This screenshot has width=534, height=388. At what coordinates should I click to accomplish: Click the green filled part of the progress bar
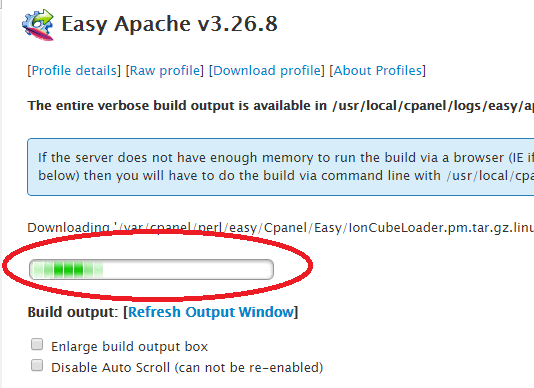tap(67, 269)
